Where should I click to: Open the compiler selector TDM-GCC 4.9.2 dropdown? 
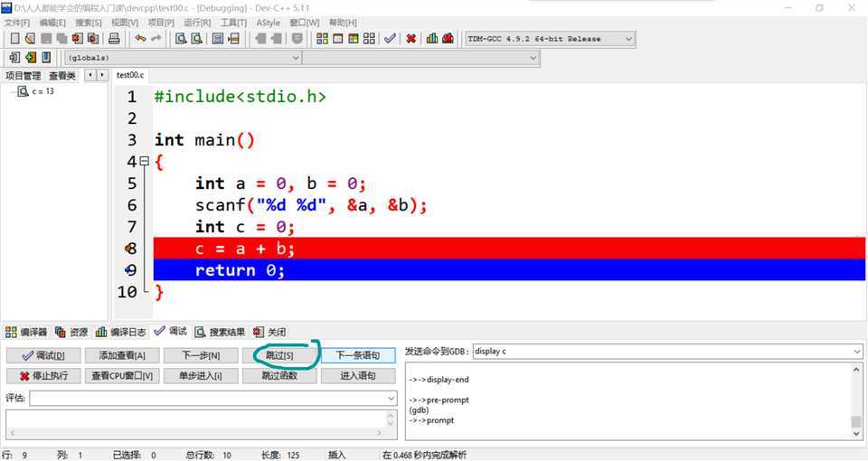pos(628,39)
